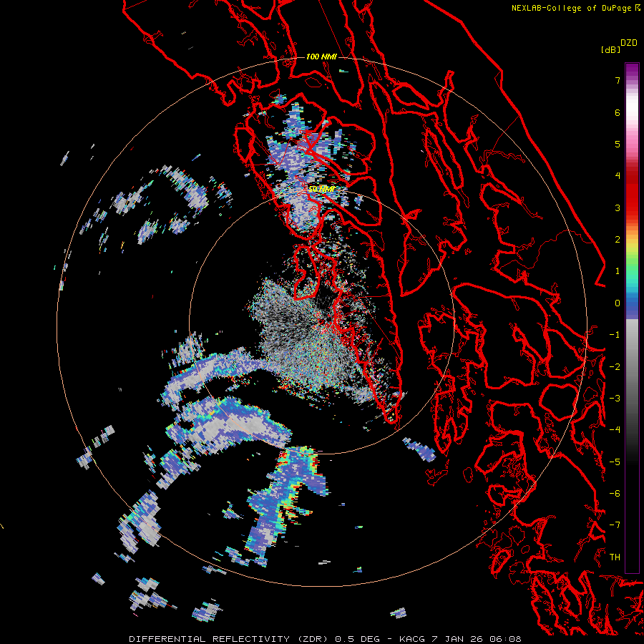Click the TH threshold label on scale
The height and width of the screenshot is (644, 644).
pos(615,557)
